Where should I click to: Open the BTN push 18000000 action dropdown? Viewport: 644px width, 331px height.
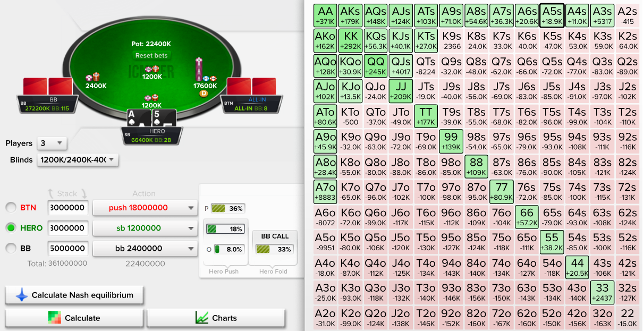tap(145, 208)
